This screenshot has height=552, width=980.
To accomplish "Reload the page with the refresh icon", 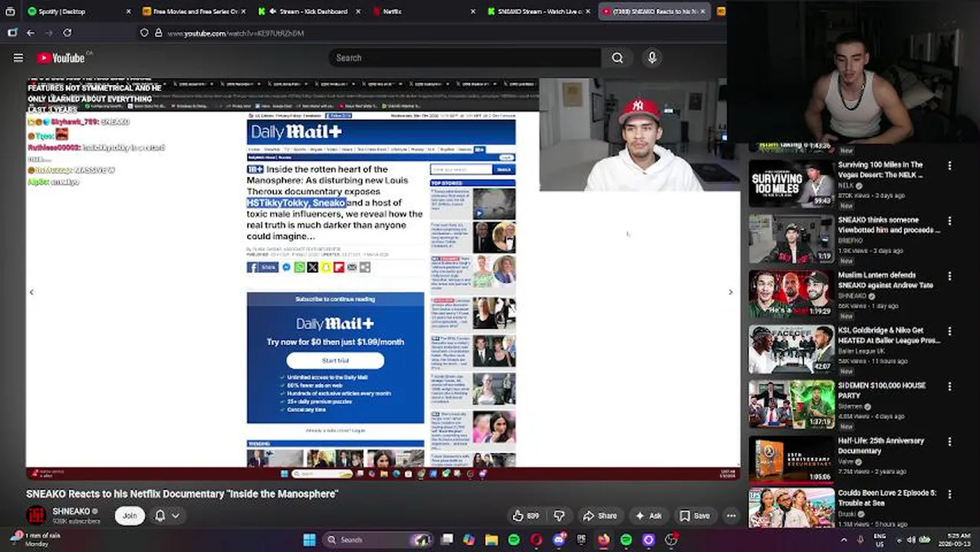I will (x=67, y=33).
